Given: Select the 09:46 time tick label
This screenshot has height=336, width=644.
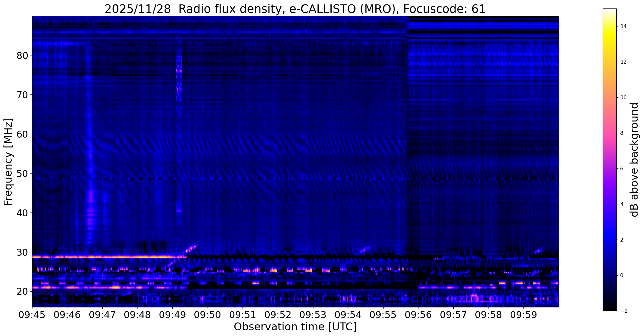Looking at the screenshot, I should pyautogui.click(x=67, y=315).
